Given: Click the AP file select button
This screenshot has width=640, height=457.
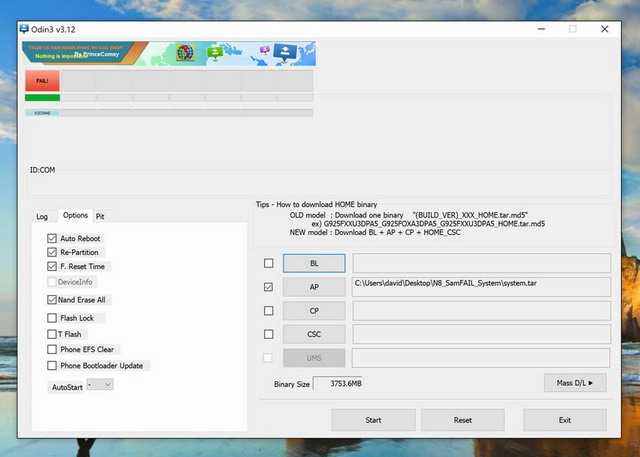Looking at the screenshot, I should [314, 287].
